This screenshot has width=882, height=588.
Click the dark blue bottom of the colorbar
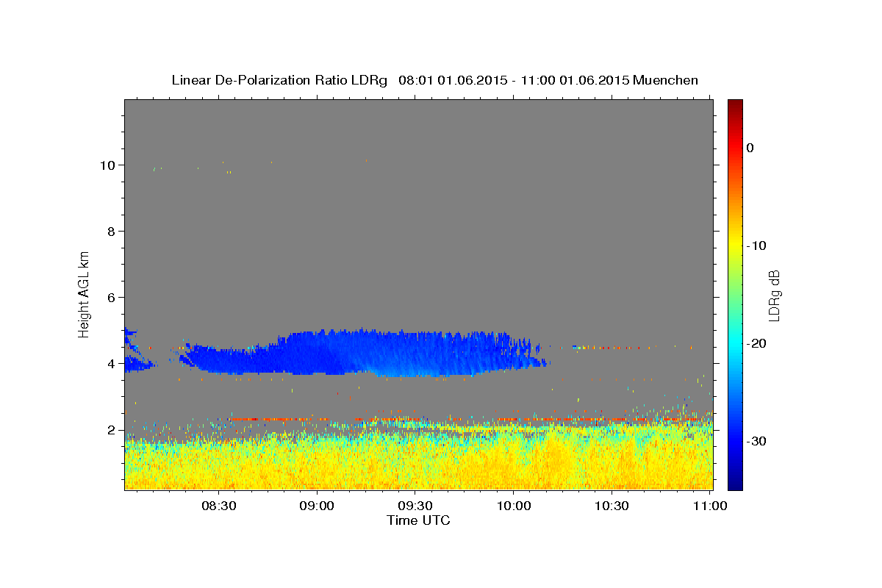[735, 483]
